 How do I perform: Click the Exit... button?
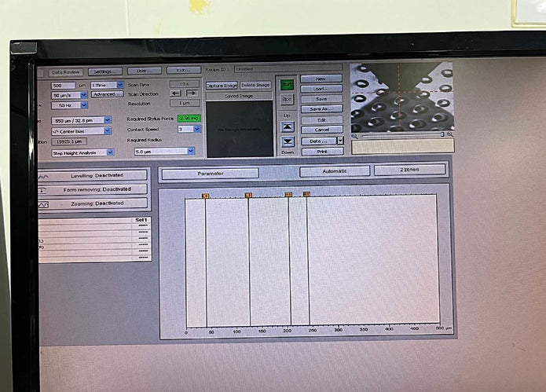(184, 71)
